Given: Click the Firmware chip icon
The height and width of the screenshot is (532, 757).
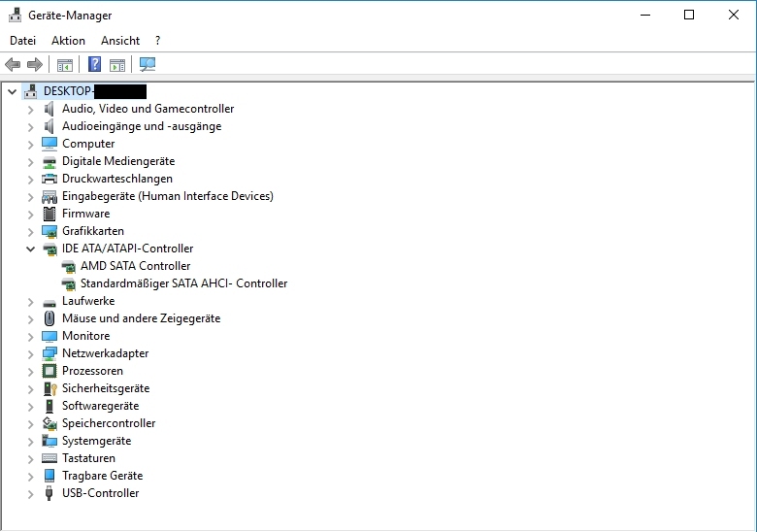Looking at the screenshot, I should pyautogui.click(x=49, y=214).
